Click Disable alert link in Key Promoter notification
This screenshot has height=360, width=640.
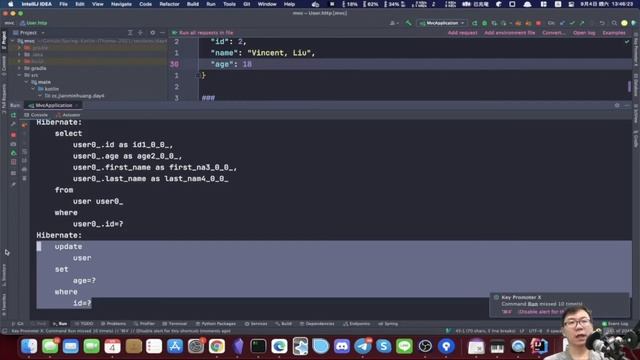point(540,312)
